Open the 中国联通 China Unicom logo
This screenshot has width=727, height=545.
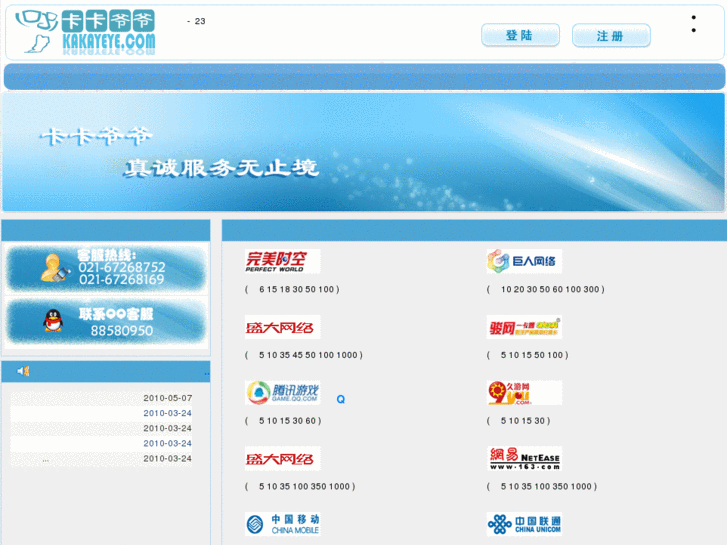click(x=524, y=524)
